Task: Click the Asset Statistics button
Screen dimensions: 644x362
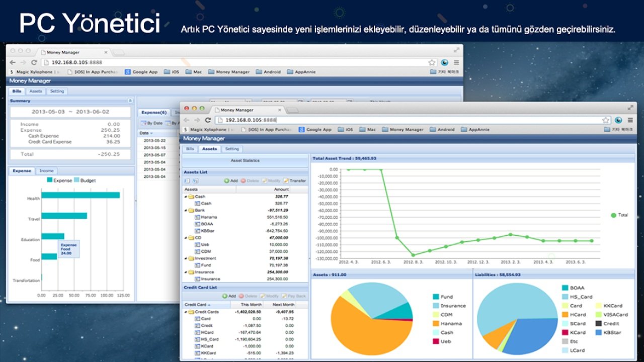Action: tap(245, 160)
